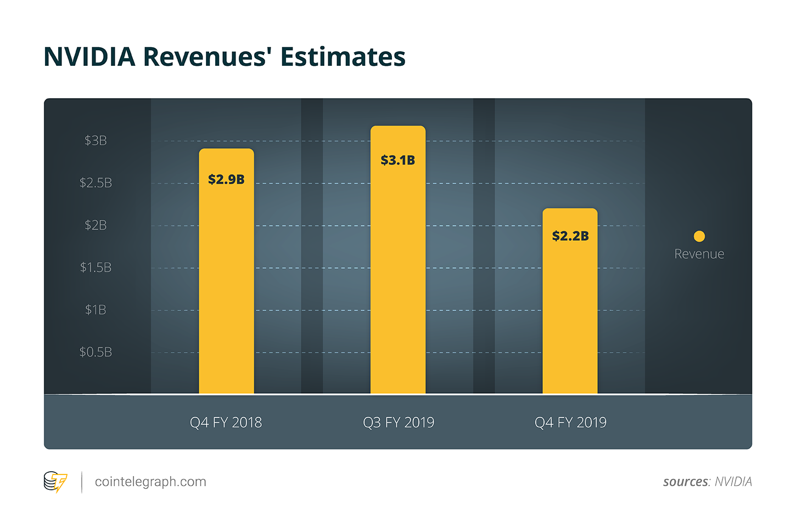Select the yellow Revenue legend dot
The width and height of the screenshot is (796, 532).
[x=699, y=235]
